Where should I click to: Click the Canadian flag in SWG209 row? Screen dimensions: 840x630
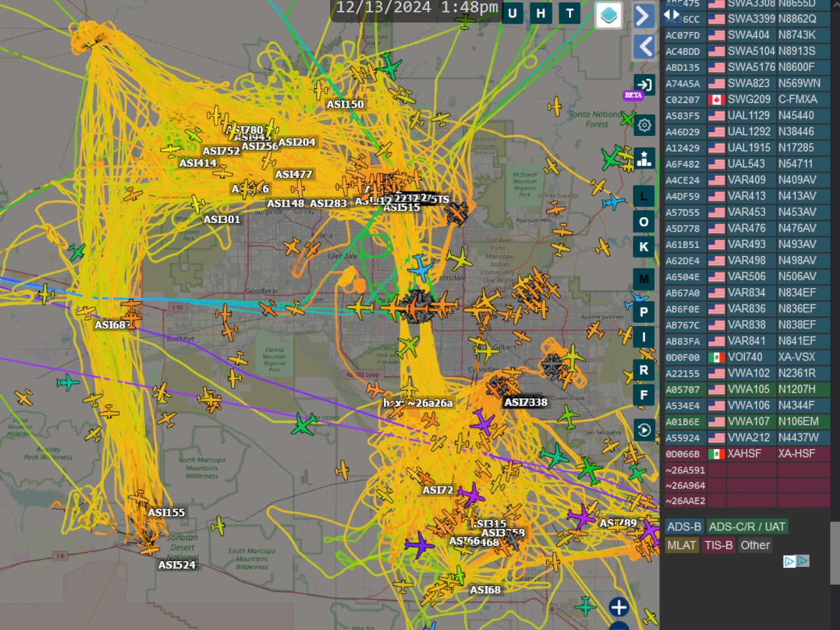point(717,100)
